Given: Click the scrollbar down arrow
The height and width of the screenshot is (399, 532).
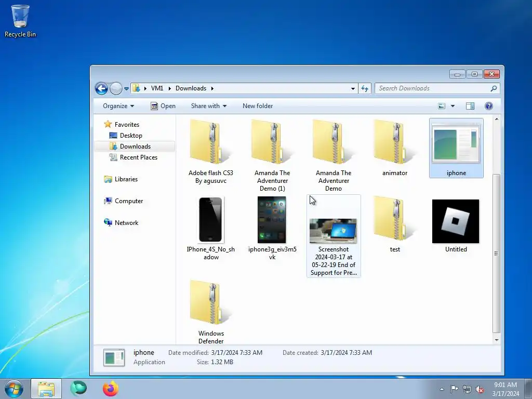Looking at the screenshot, I should point(496,340).
